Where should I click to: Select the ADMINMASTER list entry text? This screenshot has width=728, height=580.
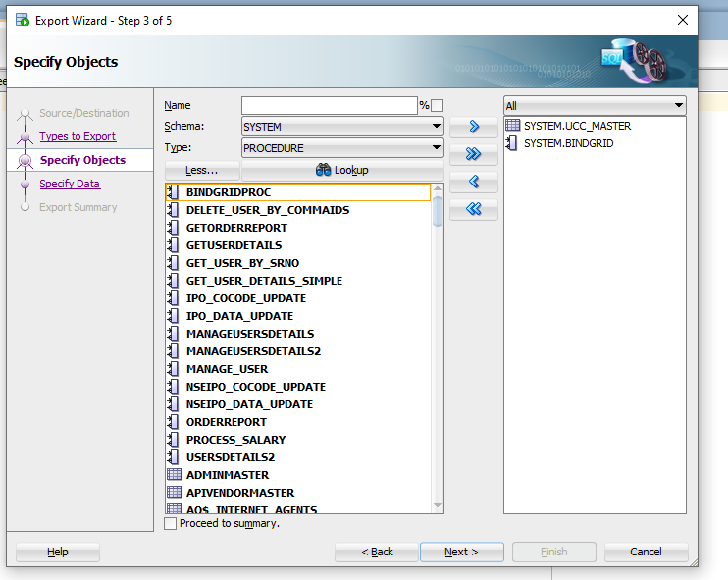click(228, 475)
